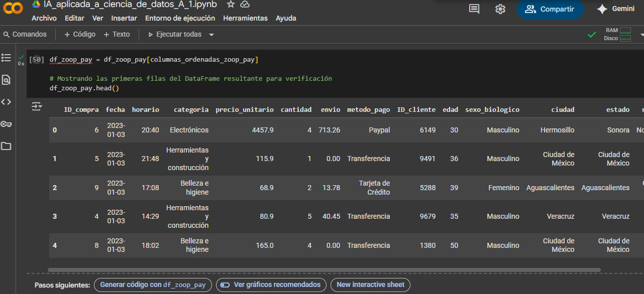Open the Gemini assistant button
This screenshot has width=644, height=294.
(x=616, y=9)
